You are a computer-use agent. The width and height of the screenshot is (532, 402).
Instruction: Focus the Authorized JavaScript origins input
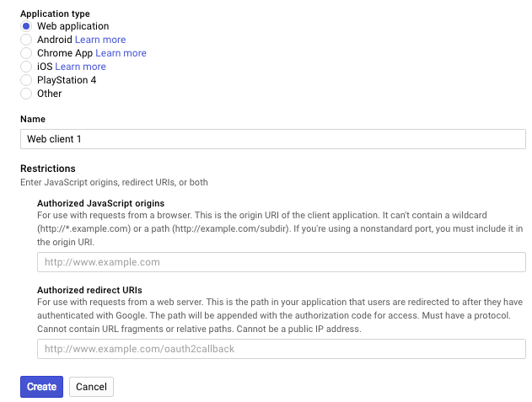coord(281,262)
